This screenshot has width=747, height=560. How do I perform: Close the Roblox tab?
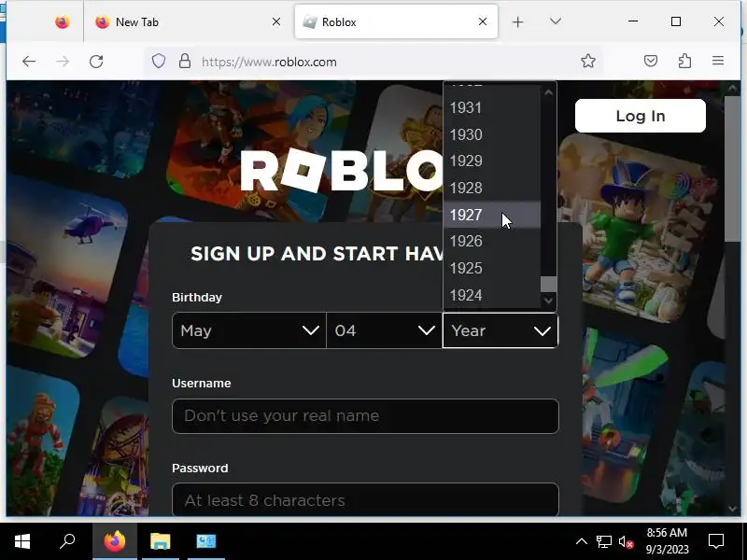[483, 21]
